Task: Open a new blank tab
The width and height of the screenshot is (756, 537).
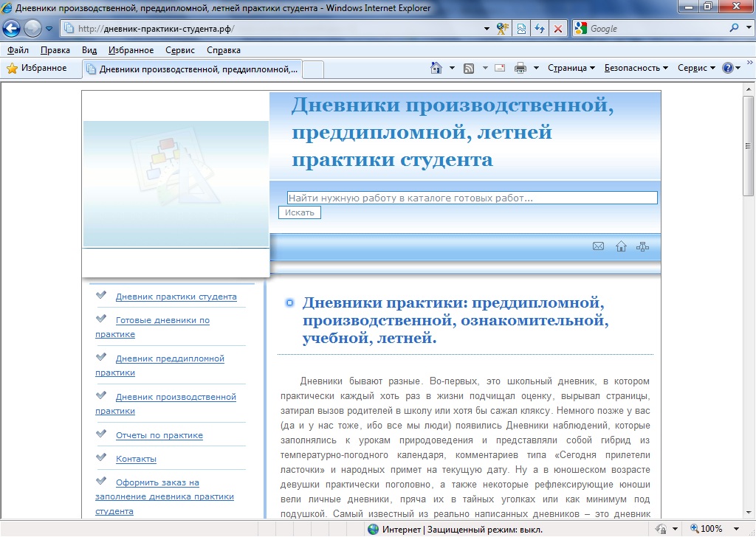Action: 313,70
